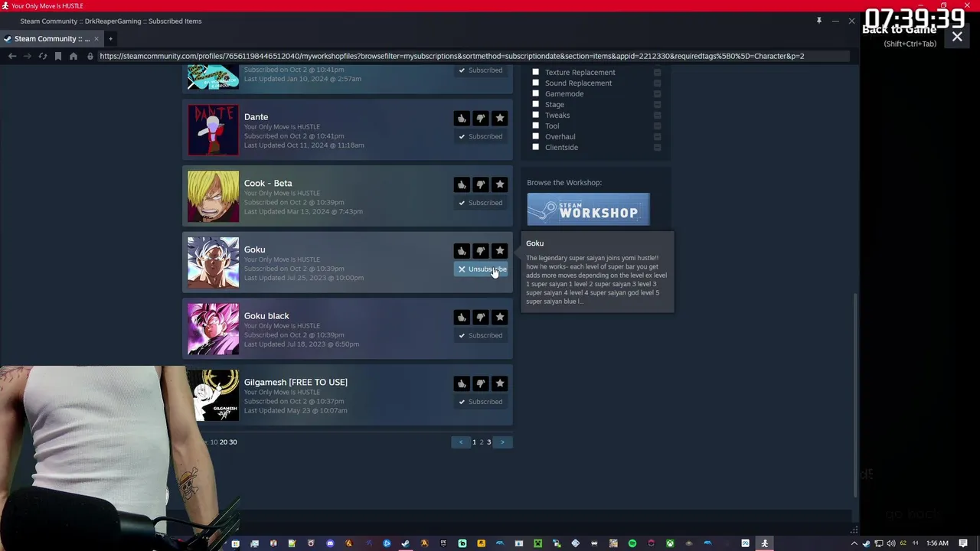Star the Cook - Beta item
This screenshot has width=980, height=551.
pyautogui.click(x=500, y=184)
